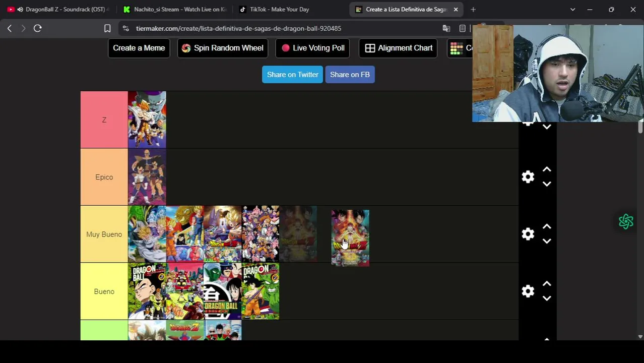644x363 pixels.
Task: Share on Twitter
Action: [x=292, y=75]
